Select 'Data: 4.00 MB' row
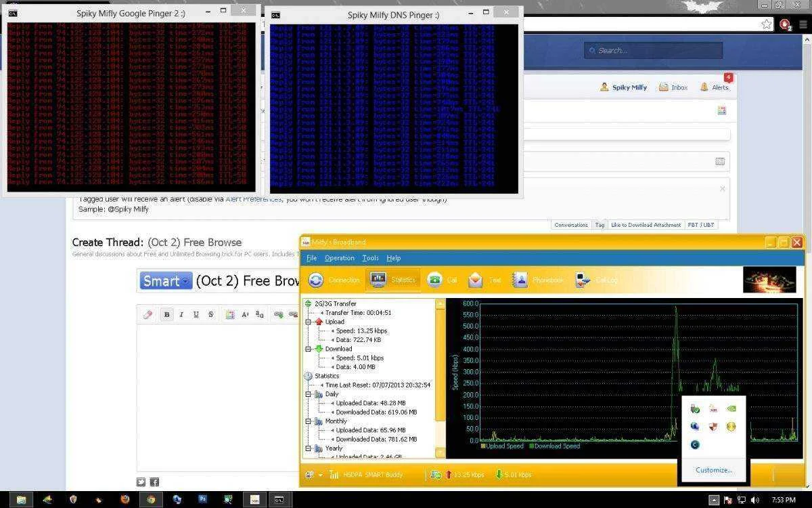This screenshot has height=508, width=812. [x=355, y=367]
